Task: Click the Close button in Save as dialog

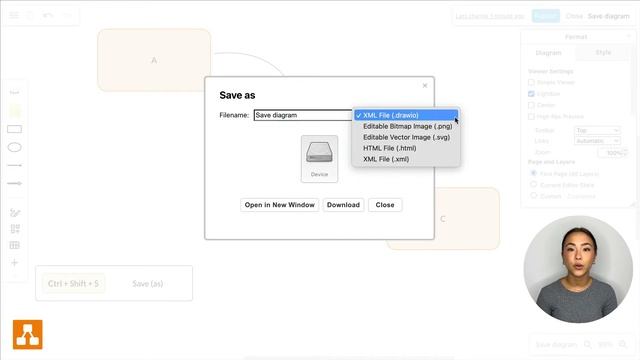Action: pos(385,205)
